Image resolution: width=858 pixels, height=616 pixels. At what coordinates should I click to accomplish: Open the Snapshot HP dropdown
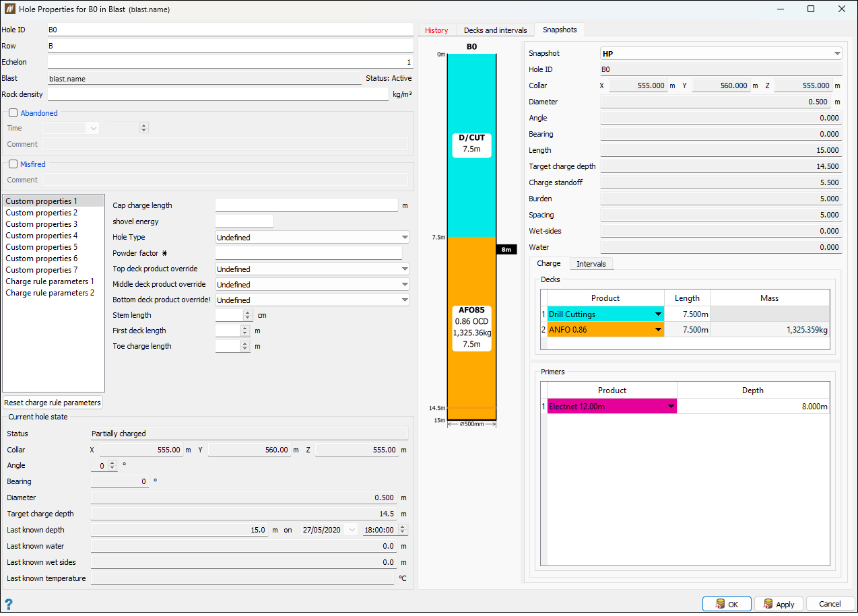point(721,53)
